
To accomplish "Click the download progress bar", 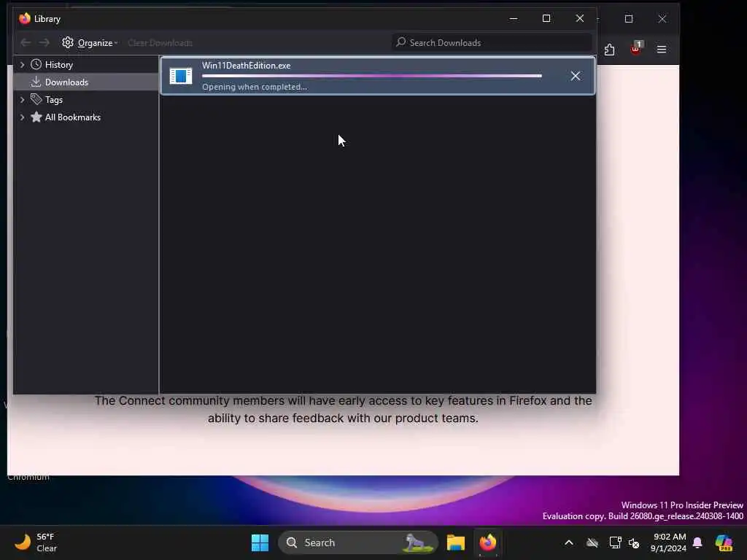I will [x=372, y=76].
